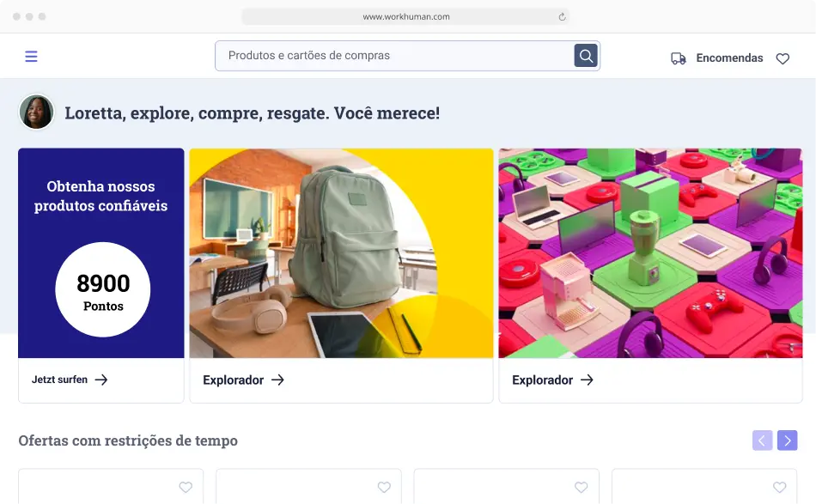The image size is (816, 504).
Task: Open wishlist heart in header
Action: (783, 58)
